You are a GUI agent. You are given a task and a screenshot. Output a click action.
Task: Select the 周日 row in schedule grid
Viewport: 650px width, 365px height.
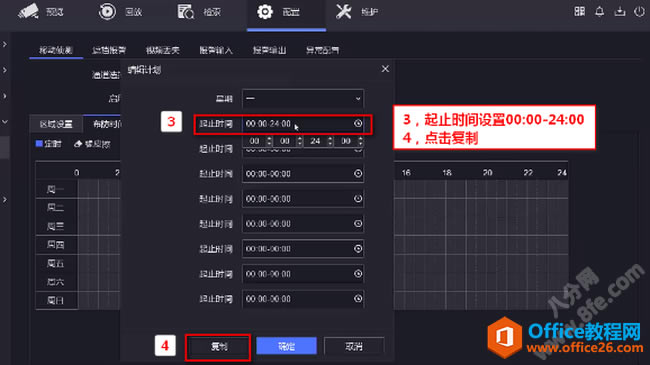(56, 300)
